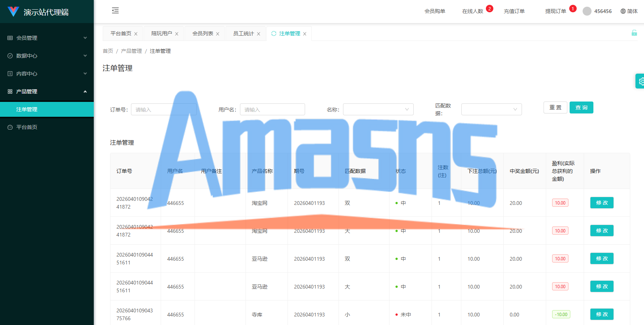Switch to the 平台首页 tab
644x325 pixels.
click(x=121, y=33)
